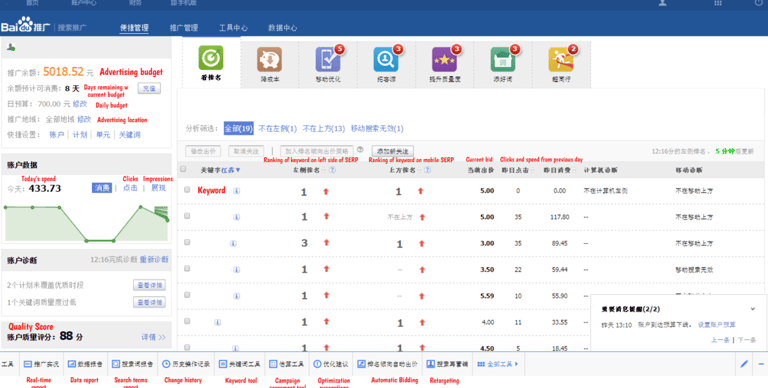Select the spend toggle in account data
768x388 pixels.
(102, 188)
